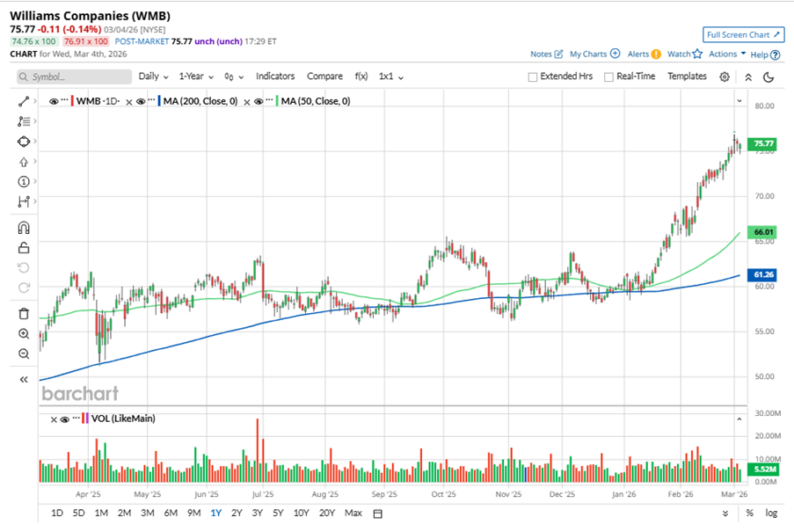
Task: Open the Indicators menu
Action: pyautogui.click(x=275, y=77)
